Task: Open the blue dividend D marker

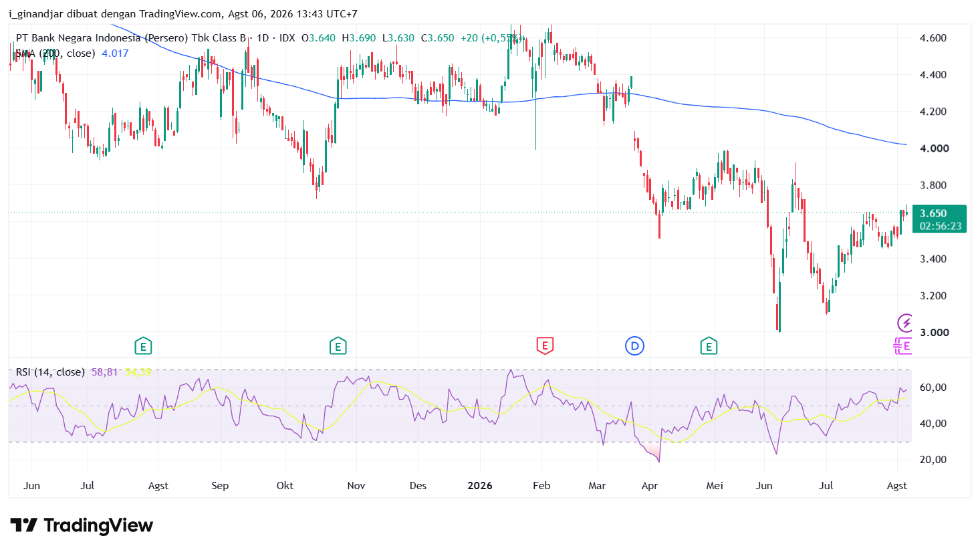Action: [x=634, y=346]
